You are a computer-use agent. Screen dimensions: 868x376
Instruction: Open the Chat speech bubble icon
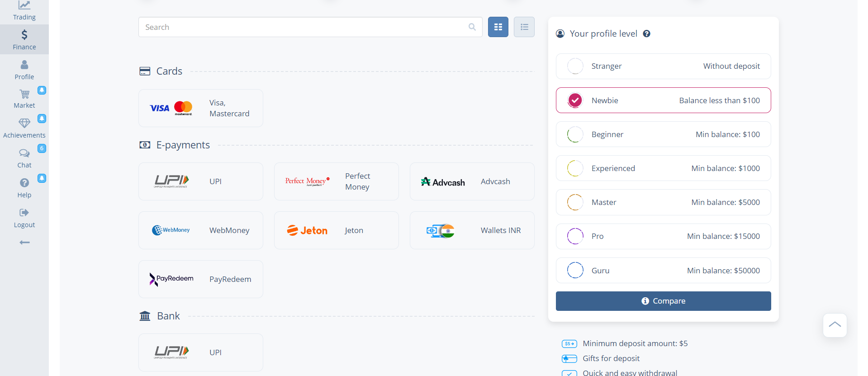[x=24, y=153]
